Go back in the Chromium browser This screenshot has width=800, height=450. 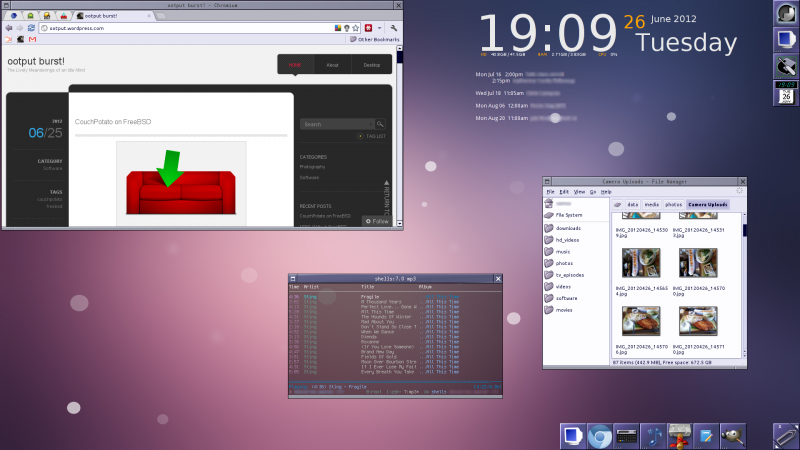tap(9, 28)
